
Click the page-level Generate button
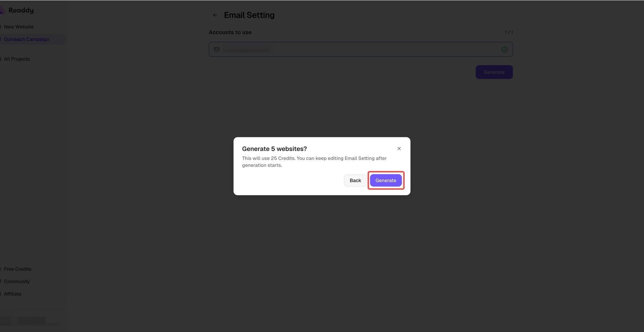click(x=494, y=72)
